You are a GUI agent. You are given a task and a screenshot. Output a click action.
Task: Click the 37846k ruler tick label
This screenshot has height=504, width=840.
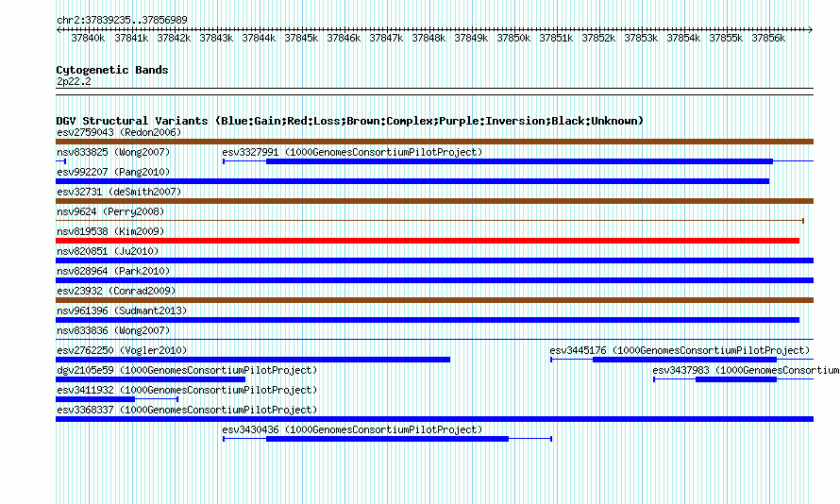pos(344,38)
